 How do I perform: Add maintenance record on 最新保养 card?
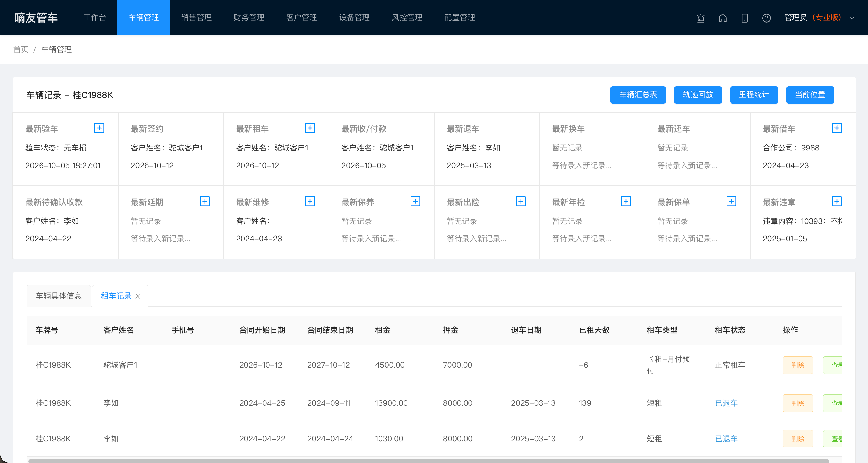pos(415,201)
